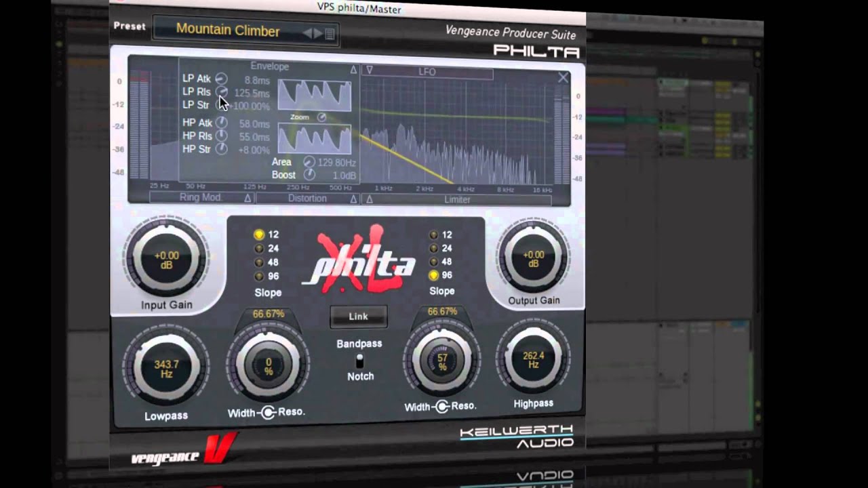This screenshot has width=868, height=488.
Task: Adjust the LP Str envelope knob
Action: click(221, 104)
